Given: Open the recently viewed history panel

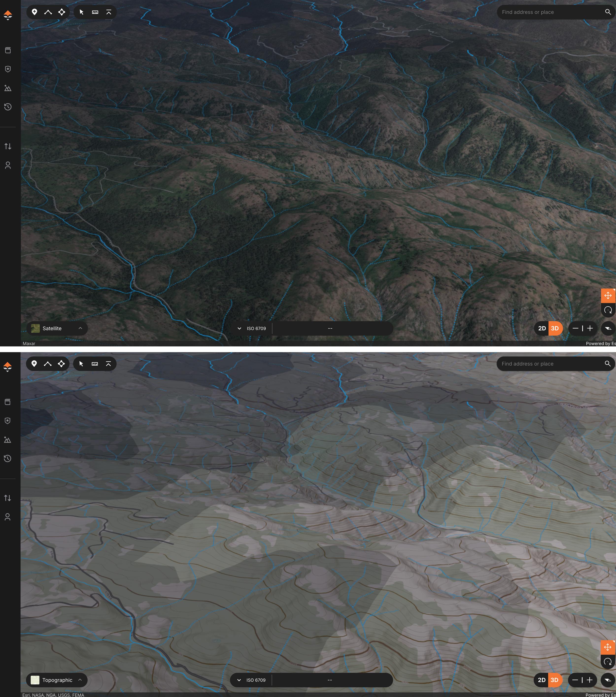Looking at the screenshot, I should click(x=7, y=106).
